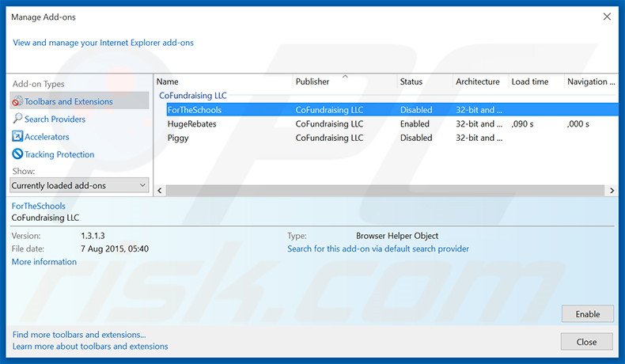Image resolution: width=625 pixels, height=364 pixels.
Task: Click the file date 7 Aug 2015, 05:40
Action: click(115, 248)
